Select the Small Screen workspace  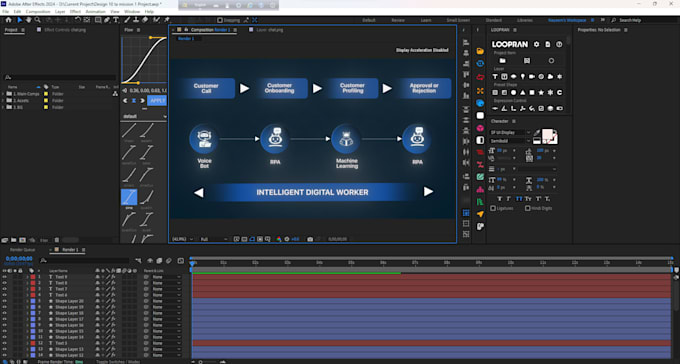coord(458,20)
